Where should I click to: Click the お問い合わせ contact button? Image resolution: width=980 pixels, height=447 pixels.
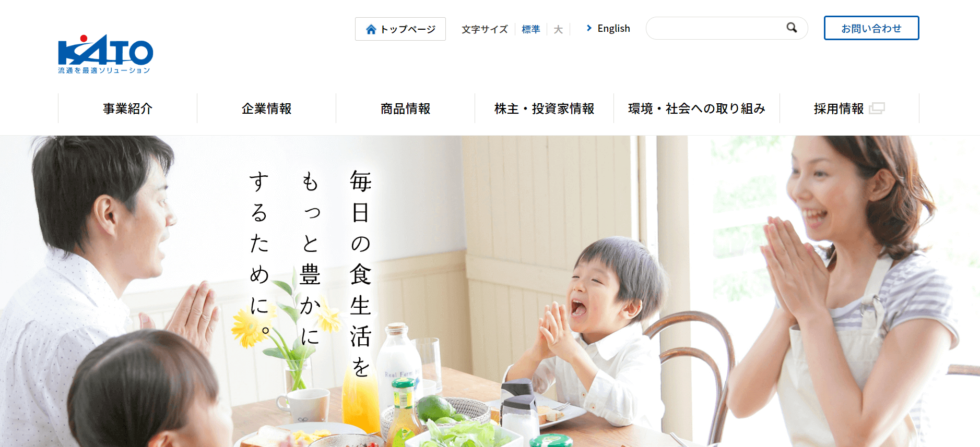[x=871, y=28]
